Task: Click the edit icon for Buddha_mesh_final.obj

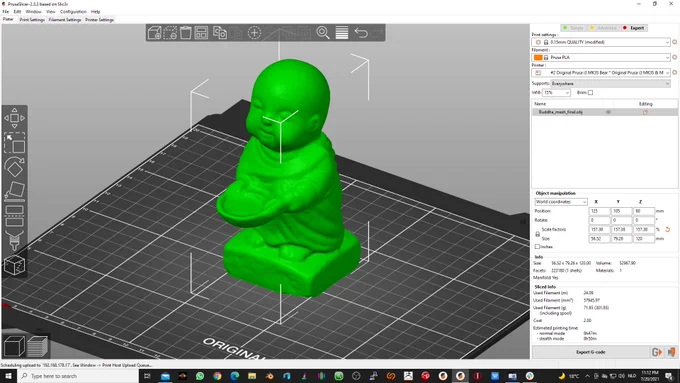Action: tap(645, 112)
